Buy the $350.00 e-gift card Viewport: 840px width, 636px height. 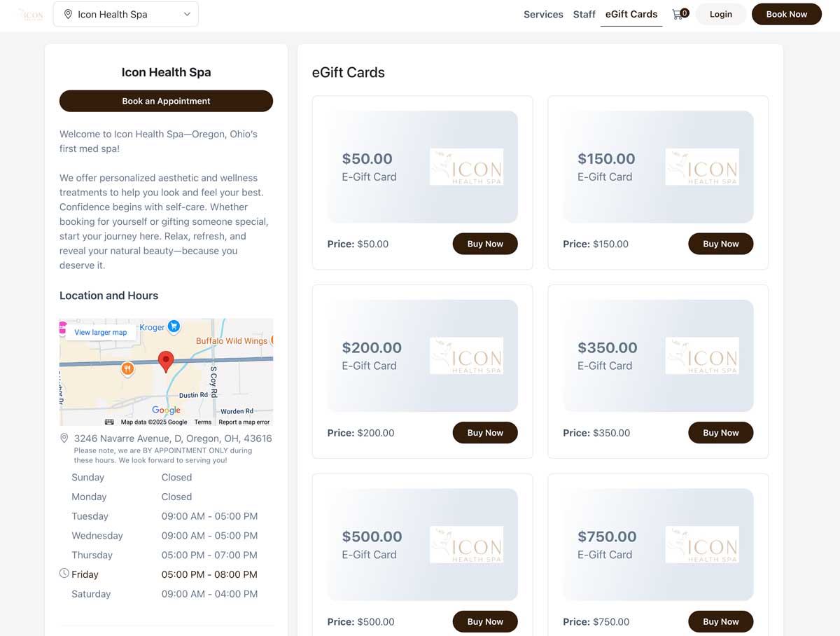721,433
